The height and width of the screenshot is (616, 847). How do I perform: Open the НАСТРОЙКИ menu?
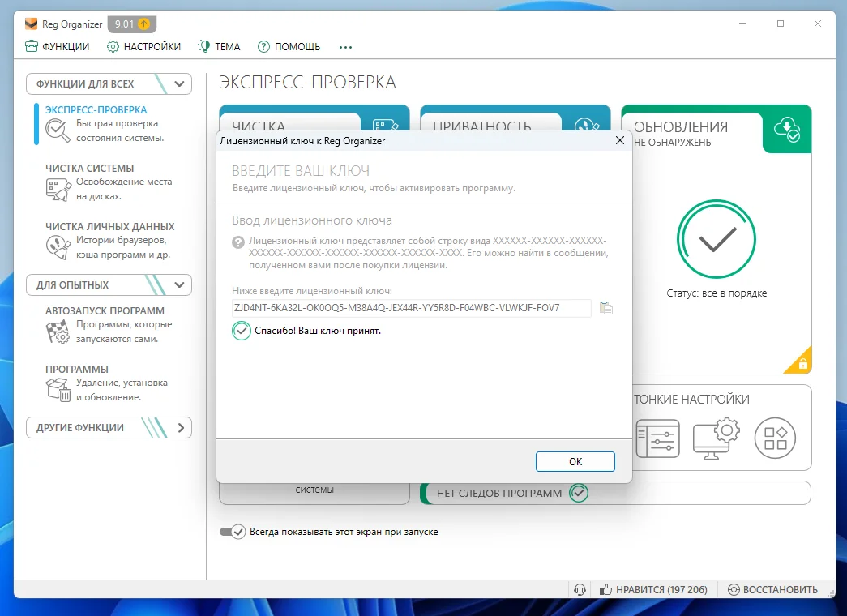143,46
